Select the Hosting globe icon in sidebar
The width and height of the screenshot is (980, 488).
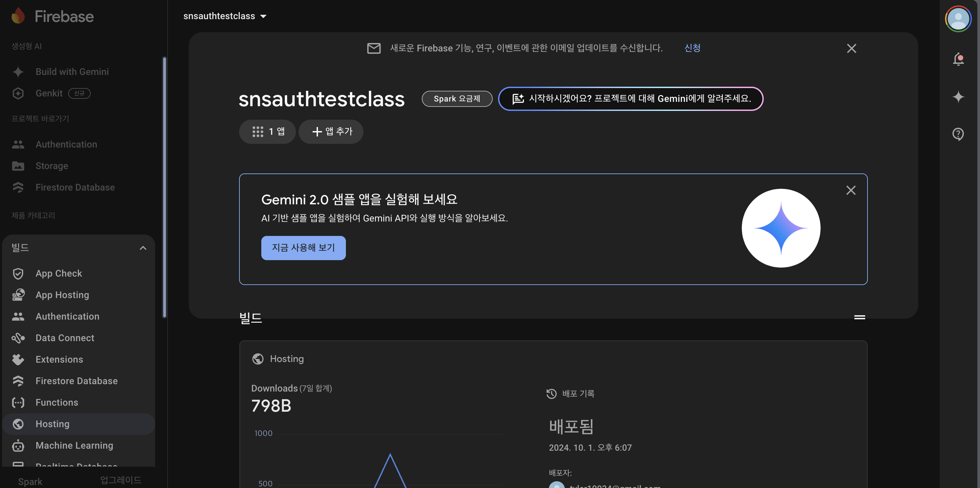coord(18,424)
